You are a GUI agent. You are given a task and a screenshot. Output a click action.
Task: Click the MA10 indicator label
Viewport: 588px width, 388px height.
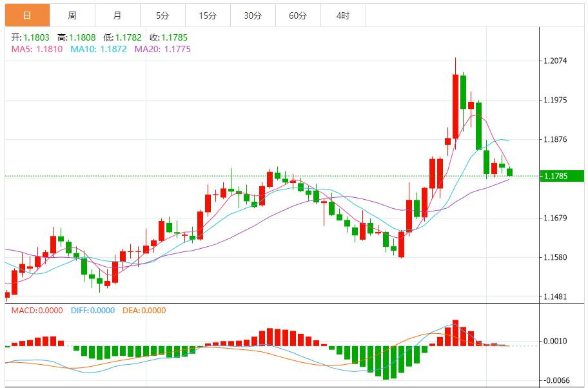coord(98,49)
